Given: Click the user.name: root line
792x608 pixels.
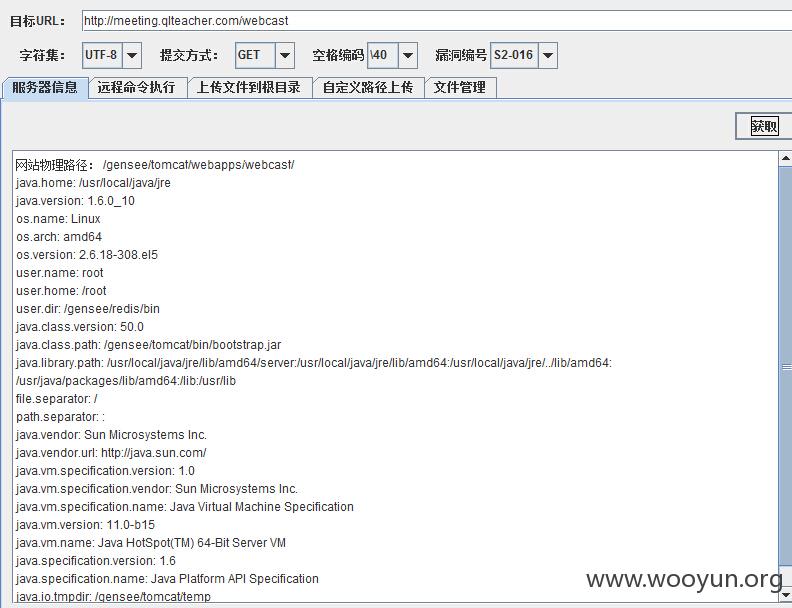Looking at the screenshot, I should 59,273.
